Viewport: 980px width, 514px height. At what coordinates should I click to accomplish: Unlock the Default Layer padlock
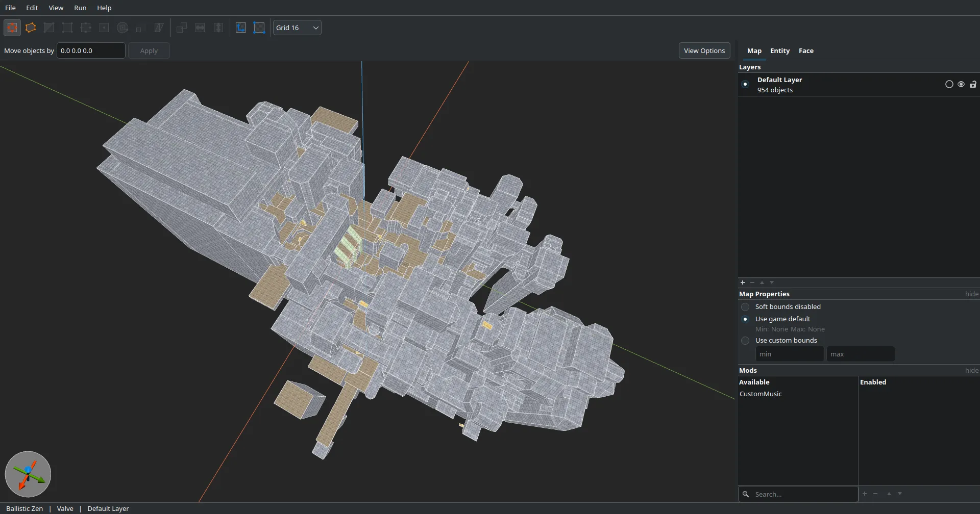click(973, 84)
